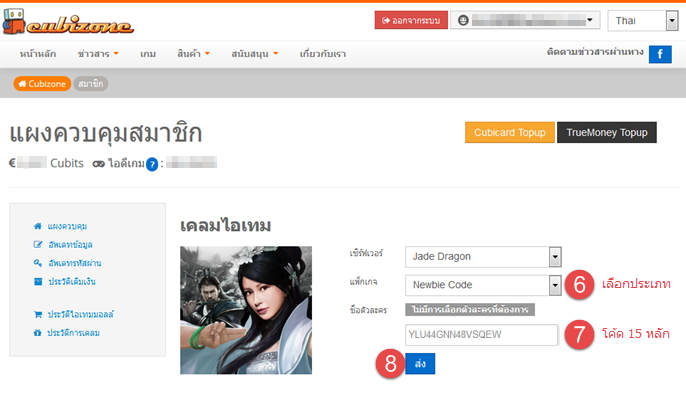The height and width of the screenshot is (395, 686).
Task: Open the Thai language selector
Action: pyautogui.click(x=643, y=21)
